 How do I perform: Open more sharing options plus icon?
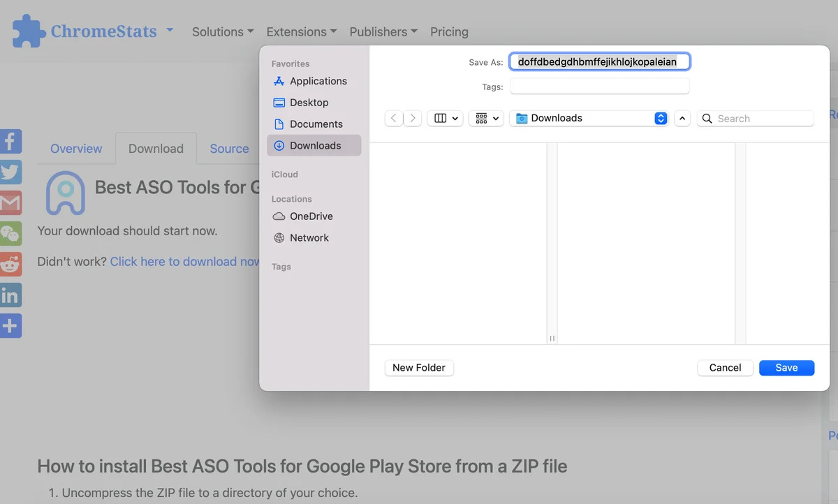pos(10,326)
